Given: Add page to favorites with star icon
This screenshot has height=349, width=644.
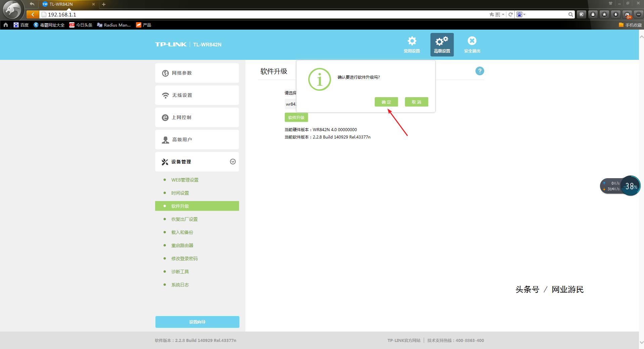Looking at the screenshot, I should tap(492, 14).
